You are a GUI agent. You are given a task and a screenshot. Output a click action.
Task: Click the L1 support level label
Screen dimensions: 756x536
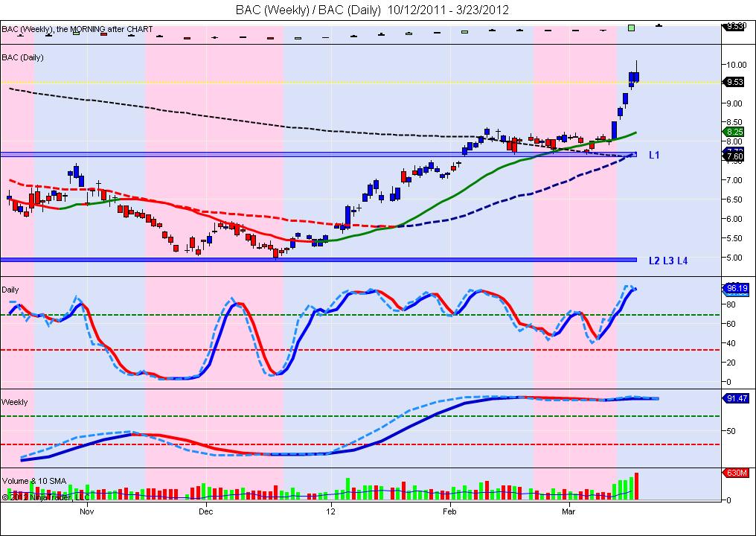point(654,156)
